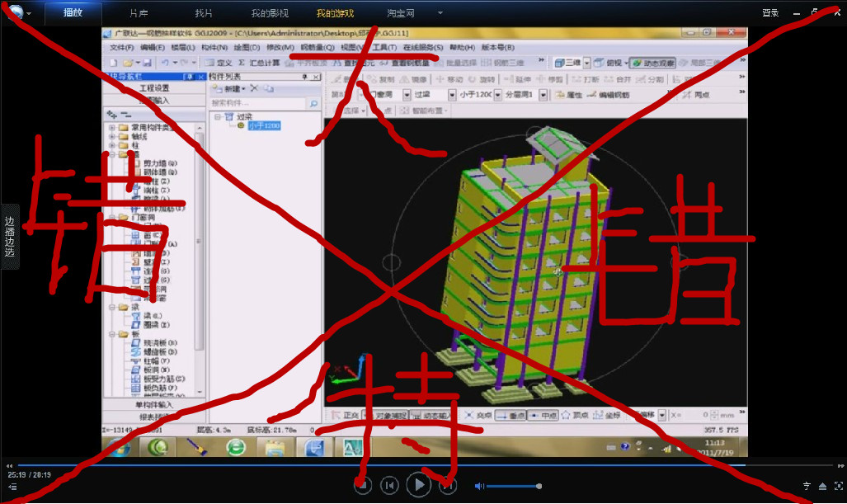Open the 门窗洞 category dropdown
Screen dimensions: 847x504
click(407, 95)
